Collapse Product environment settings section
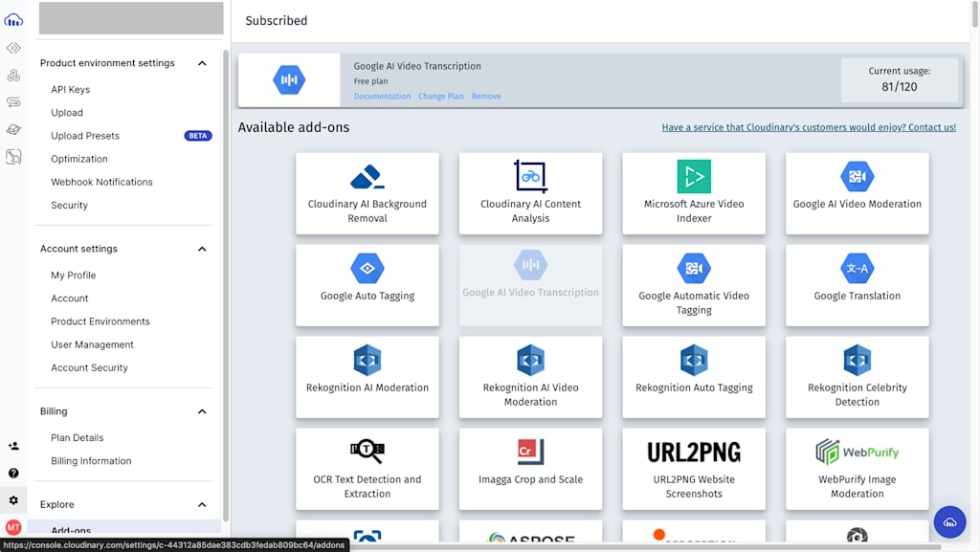Screen dimensions: 980x552 pyautogui.click(x=202, y=63)
